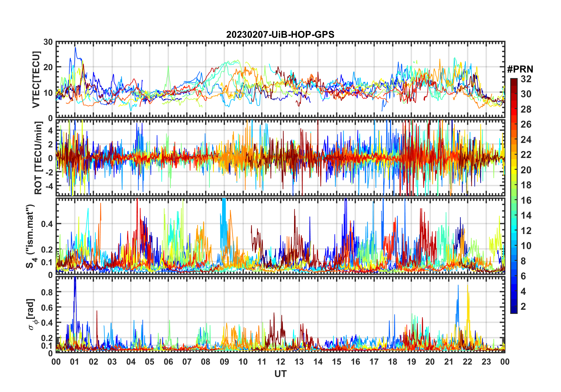Click the #PRN colorbar label

tap(520, 69)
